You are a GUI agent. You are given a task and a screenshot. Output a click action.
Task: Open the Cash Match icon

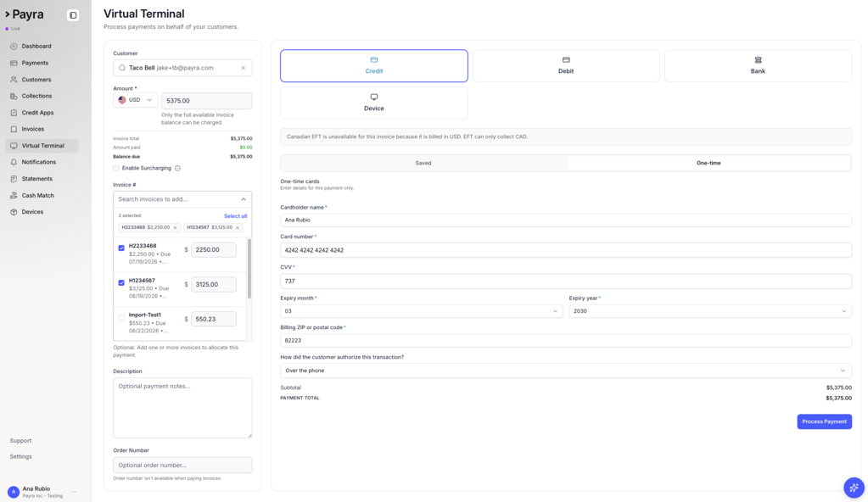click(x=14, y=195)
